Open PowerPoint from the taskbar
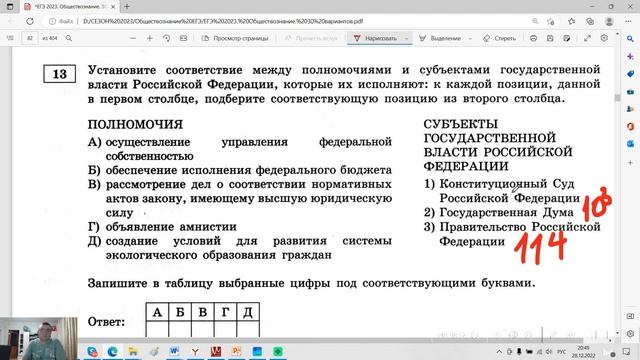 (236, 351)
